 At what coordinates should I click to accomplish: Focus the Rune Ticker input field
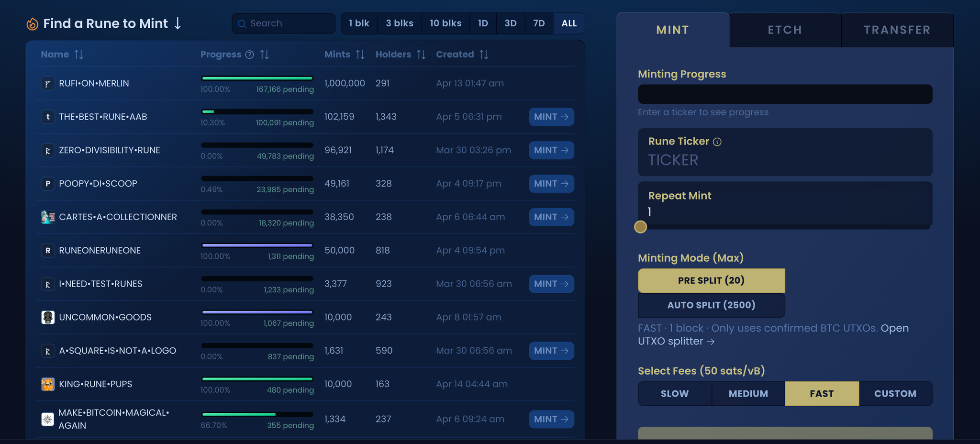(785, 160)
